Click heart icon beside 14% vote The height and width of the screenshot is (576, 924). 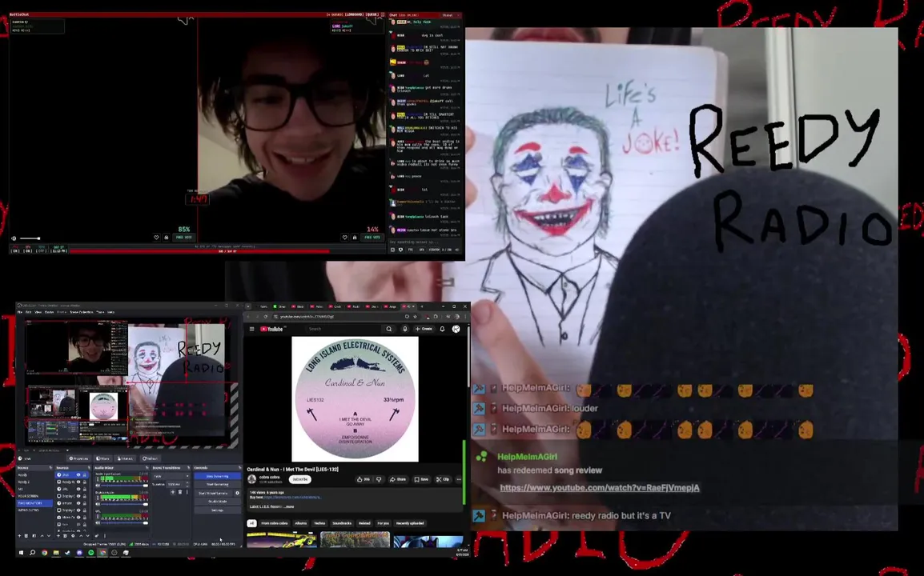(x=345, y=238)
